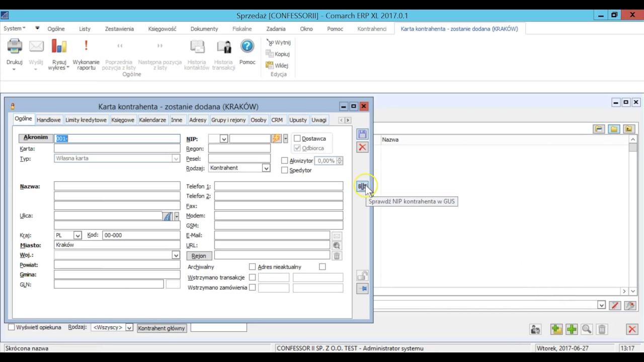Click the Akwizytor percentage spinner
The image size is (644, 362).
pyautogui.click(x=340, y=161)
